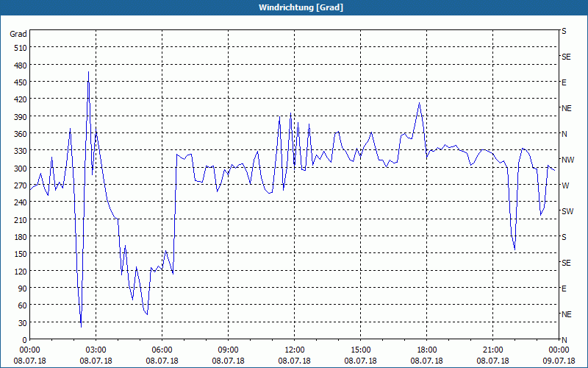Click the E compass label level with 450
The height and width of the screenshot is (368, 588).
564,82
